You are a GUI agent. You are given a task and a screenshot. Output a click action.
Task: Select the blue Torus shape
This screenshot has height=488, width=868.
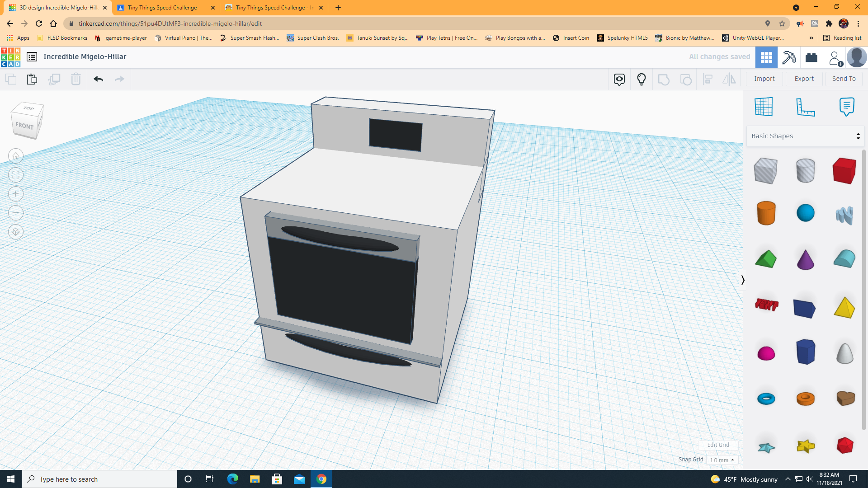[x=766, y=399]
